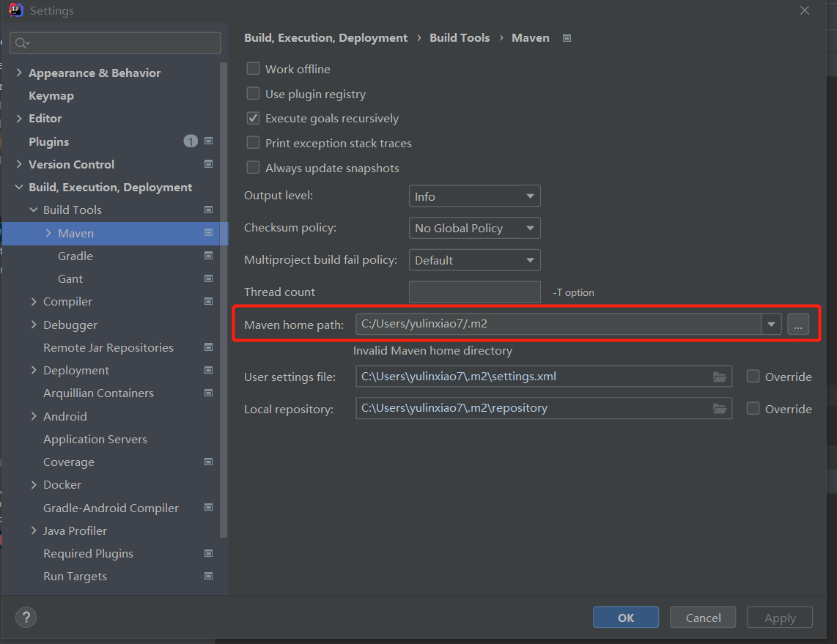The width and height of the screenshot is (837, 644).
Task: Select Application Servers in the tree
Action: pos(95,439)
